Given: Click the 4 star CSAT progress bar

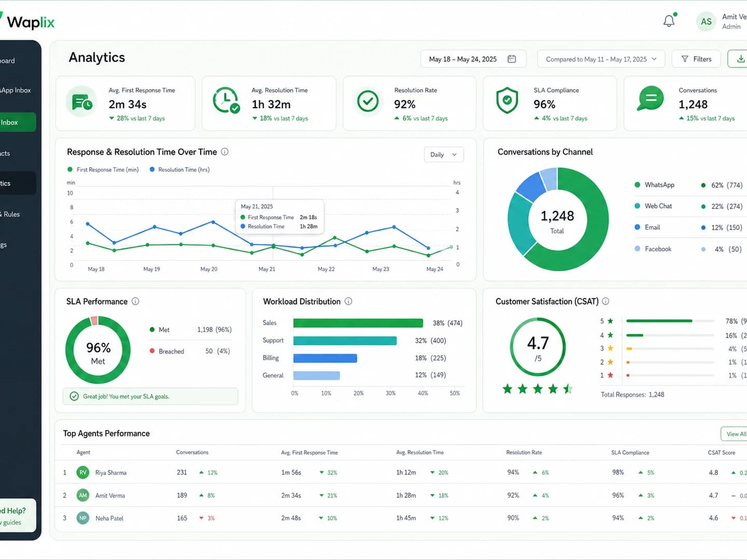Looking at the screenshot, I should click(670, 335).
